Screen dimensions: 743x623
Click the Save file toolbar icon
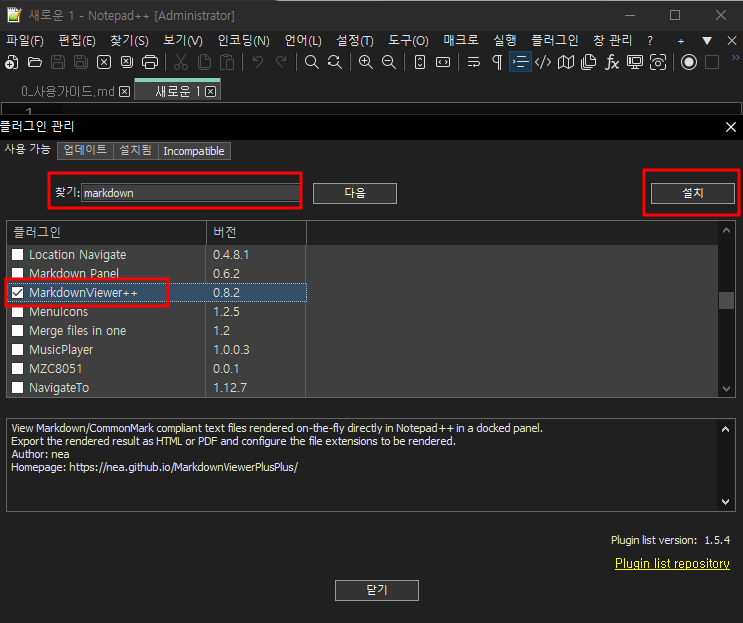(x=58, y=62)
